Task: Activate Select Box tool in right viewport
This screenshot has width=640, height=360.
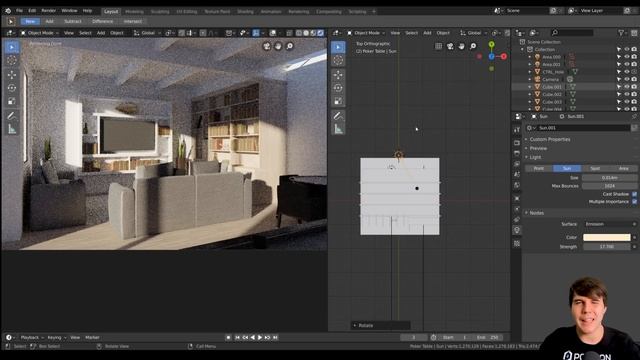Action: tap(338, 47)
